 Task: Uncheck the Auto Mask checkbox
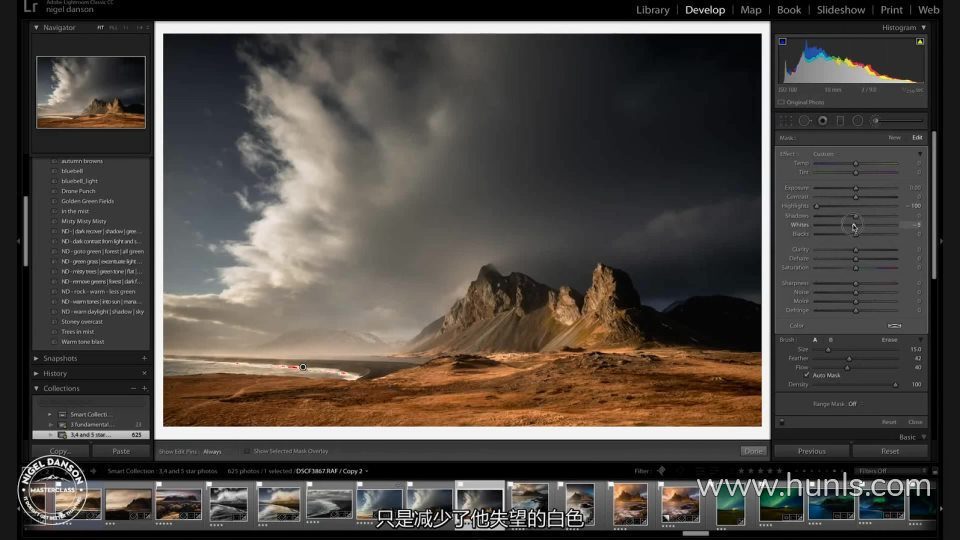(806, 375)
